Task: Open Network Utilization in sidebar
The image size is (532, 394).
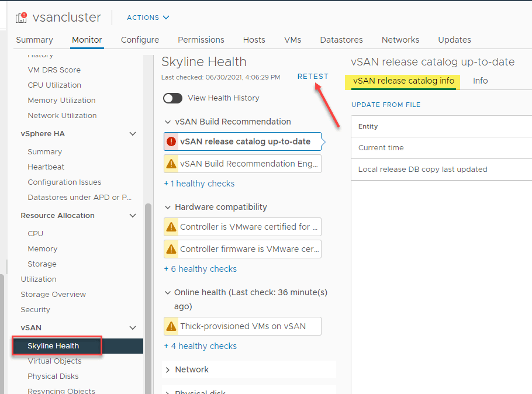Action: coord(62,116)
